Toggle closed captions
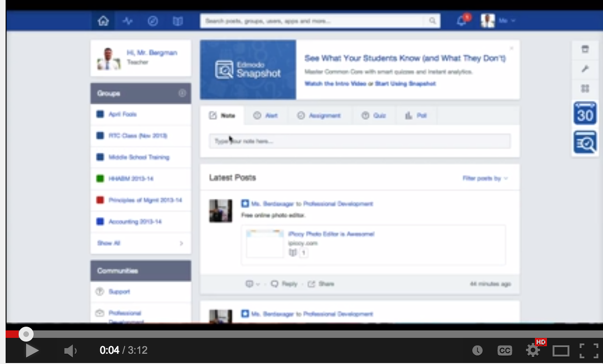Viewport: 603px width, 364px height. click(x=505, y=350)
